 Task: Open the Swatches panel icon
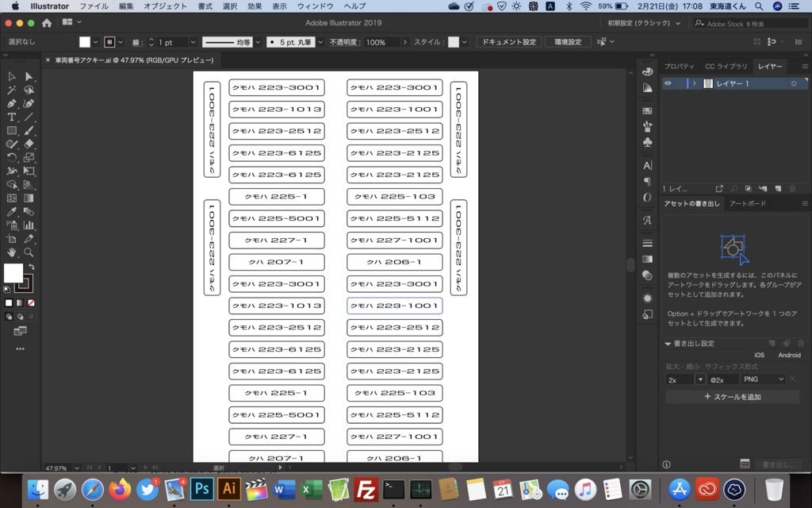click(x=647, y=110)
